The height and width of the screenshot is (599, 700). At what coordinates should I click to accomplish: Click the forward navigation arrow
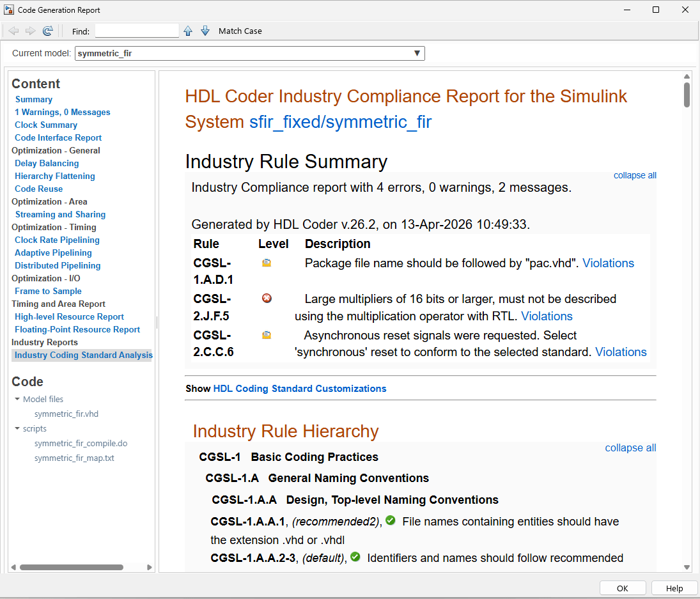[30, 31]
